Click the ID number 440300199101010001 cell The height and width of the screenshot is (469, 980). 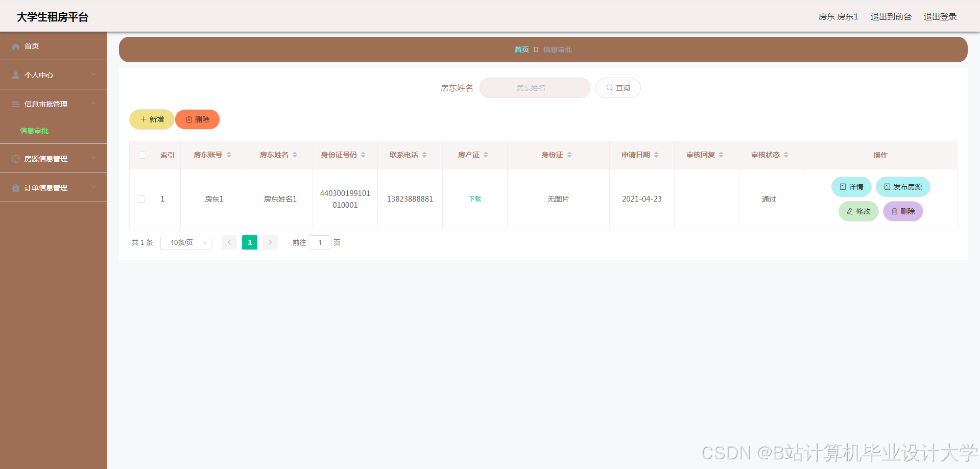click(x=345, y=199)
